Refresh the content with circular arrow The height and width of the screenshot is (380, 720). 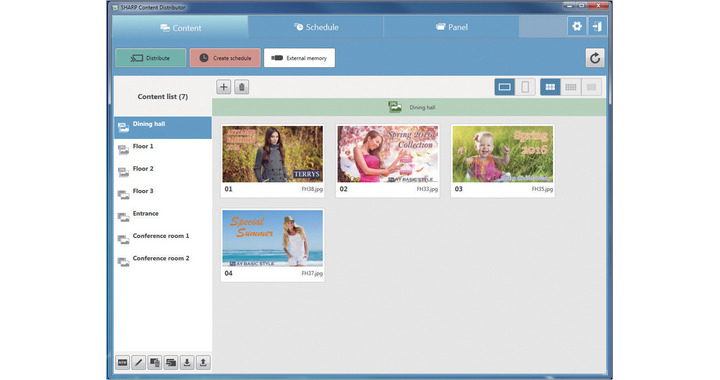pos(595,58)
